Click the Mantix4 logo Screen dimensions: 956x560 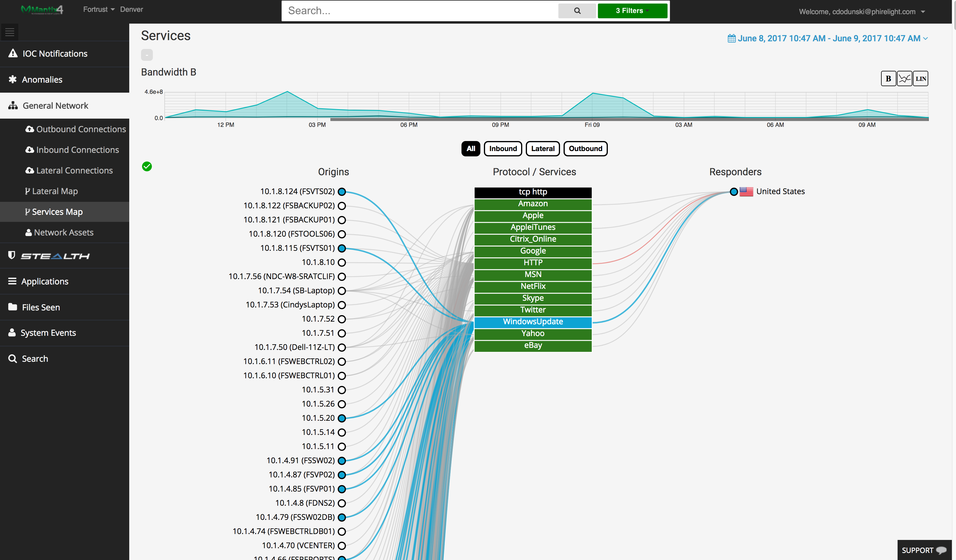coord(42,9)
